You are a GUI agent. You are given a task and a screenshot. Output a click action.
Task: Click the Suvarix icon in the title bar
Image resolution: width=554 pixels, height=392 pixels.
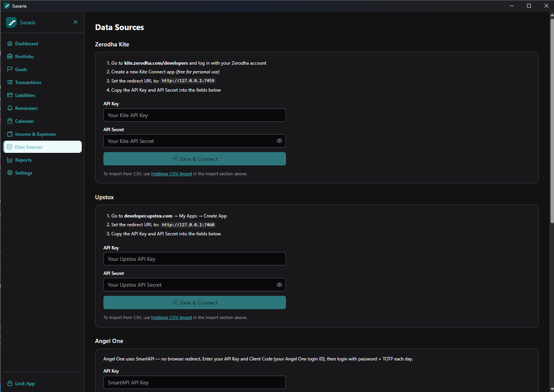coord(7,6)
